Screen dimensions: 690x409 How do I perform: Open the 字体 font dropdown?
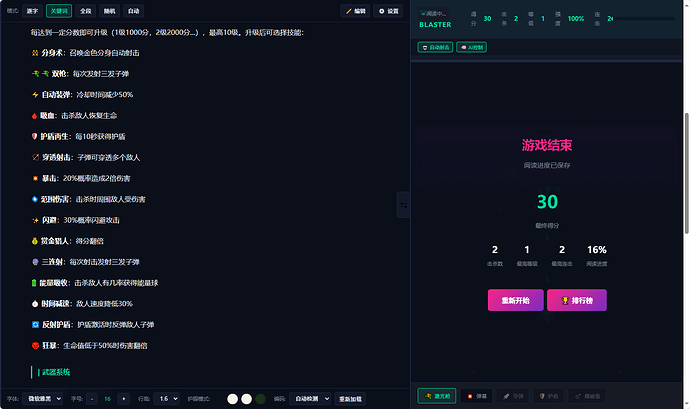pos(42,399)
